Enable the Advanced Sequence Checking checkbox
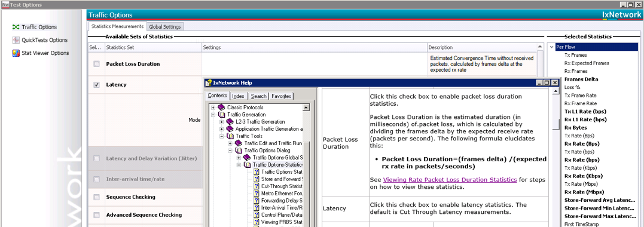 (x=96, y=215)
